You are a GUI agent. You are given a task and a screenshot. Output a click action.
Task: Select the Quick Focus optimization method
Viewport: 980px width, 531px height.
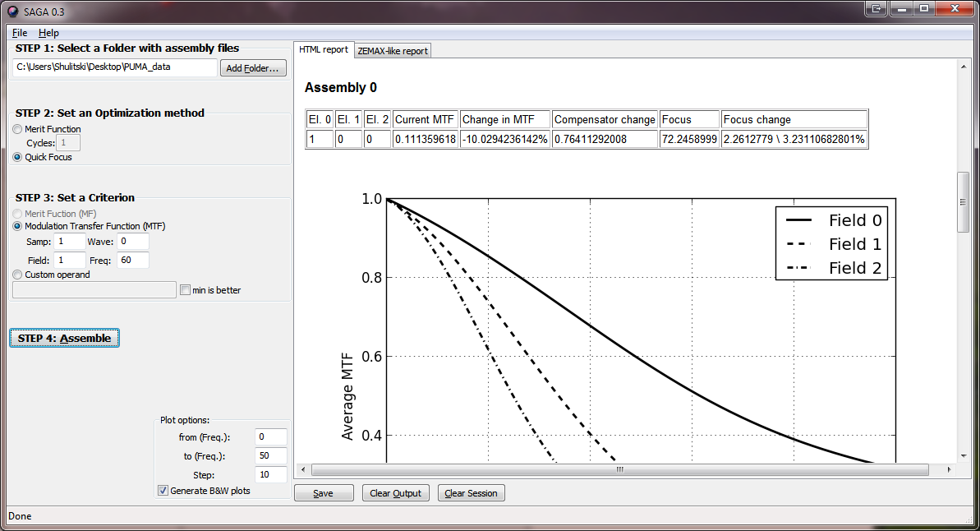coord(17,157)
